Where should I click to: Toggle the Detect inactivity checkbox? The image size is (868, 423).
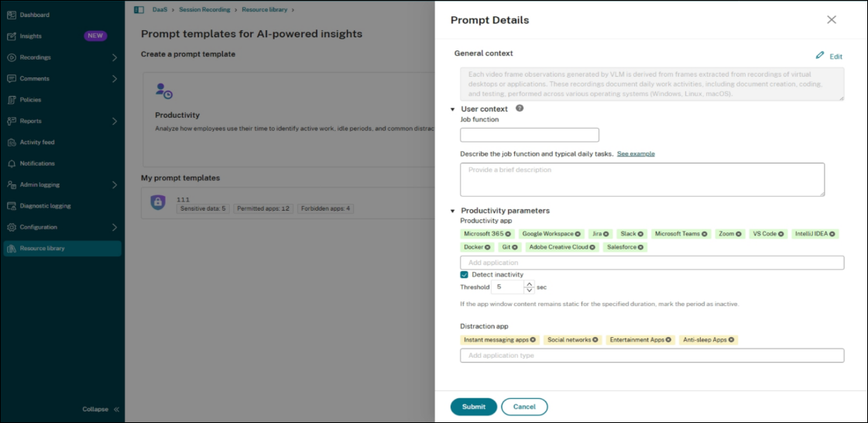tap(465, 274)
